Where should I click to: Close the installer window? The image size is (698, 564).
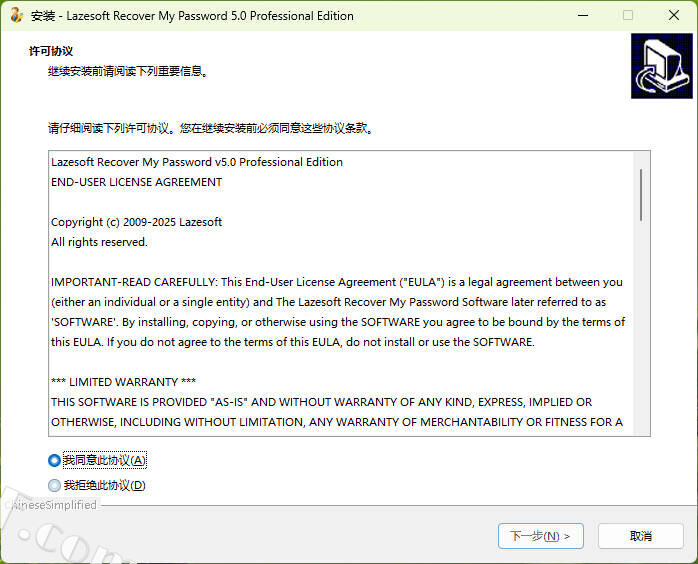674,16
